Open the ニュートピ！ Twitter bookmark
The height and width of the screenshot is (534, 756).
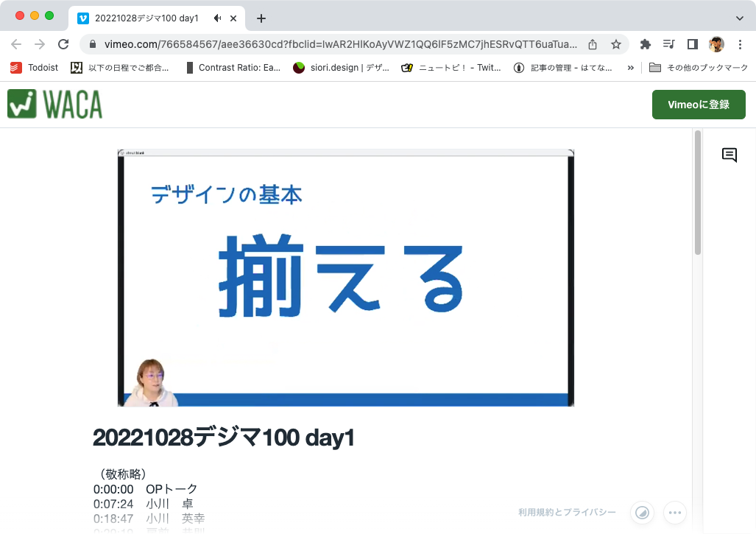(451, 68)
